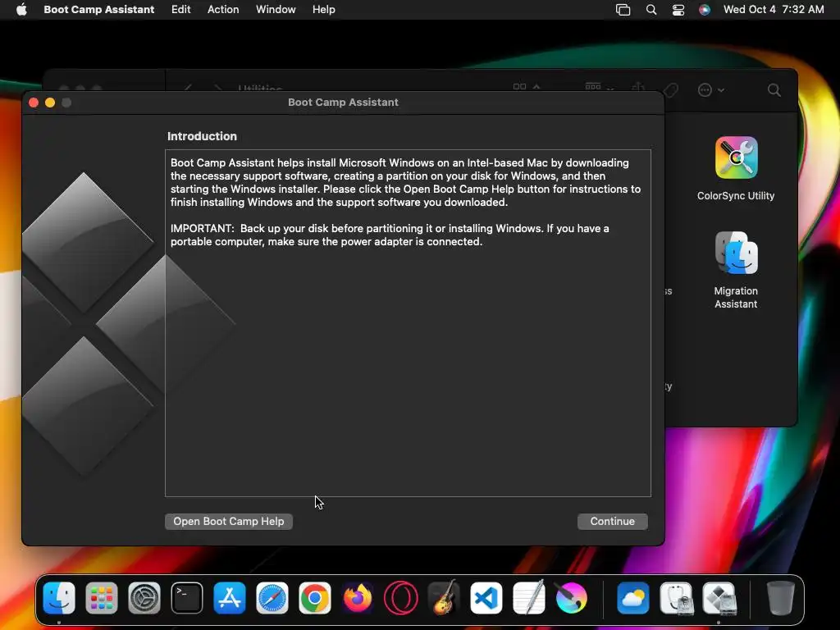
Task: Launch Safari from the Dock
Action: [x=272, y=598]
